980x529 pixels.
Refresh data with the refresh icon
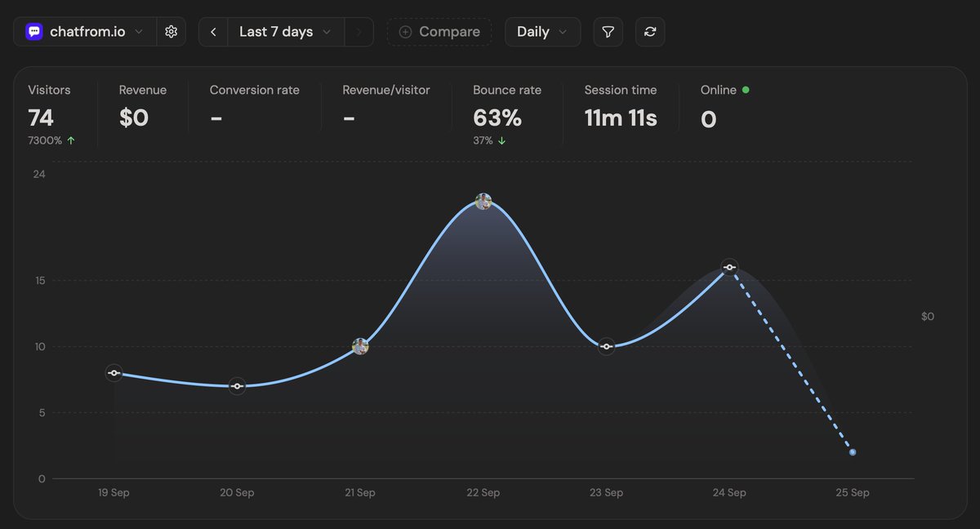point(650,32)
